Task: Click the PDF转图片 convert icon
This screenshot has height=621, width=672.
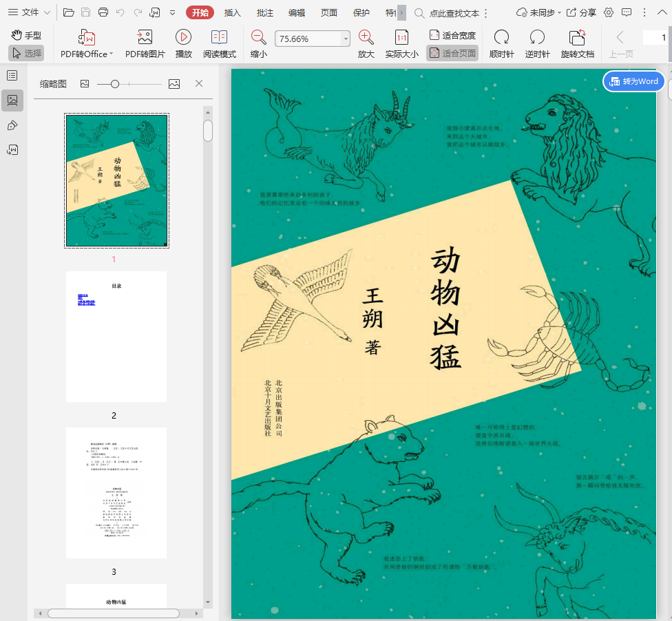Action: point(145,38)
